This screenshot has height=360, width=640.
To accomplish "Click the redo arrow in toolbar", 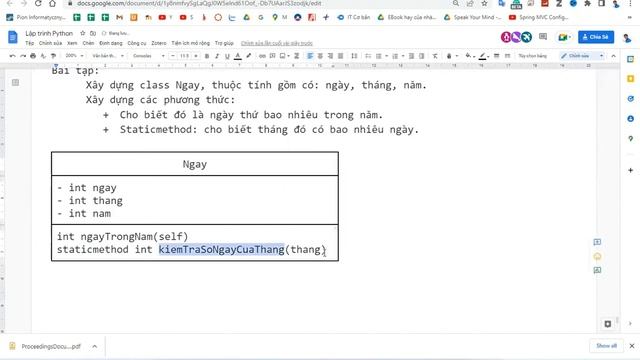I will pyautogui.click(x=23, y=56).
